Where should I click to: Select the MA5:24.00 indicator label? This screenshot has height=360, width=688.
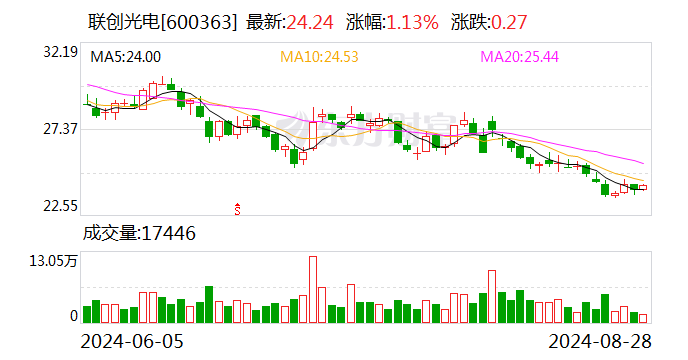click(x=125, y=57)
